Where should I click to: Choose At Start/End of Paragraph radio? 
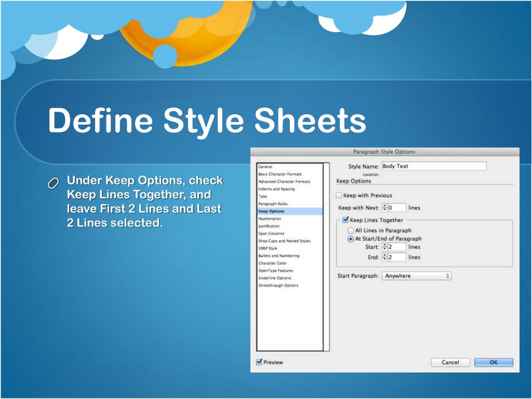point(351,239)
